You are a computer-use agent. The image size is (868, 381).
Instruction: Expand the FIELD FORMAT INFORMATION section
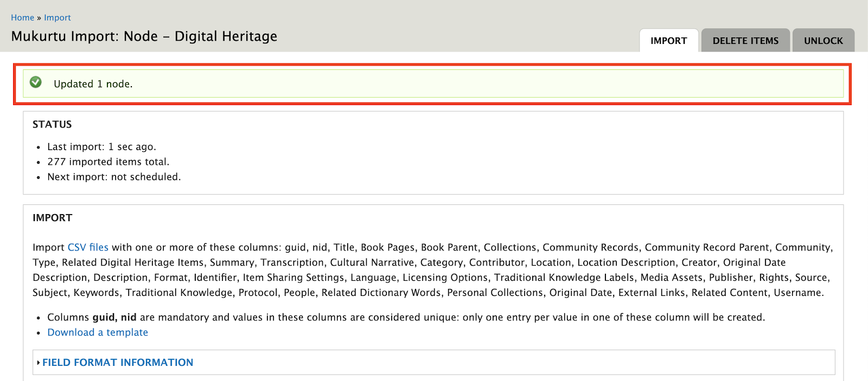(x=118, y=362)
